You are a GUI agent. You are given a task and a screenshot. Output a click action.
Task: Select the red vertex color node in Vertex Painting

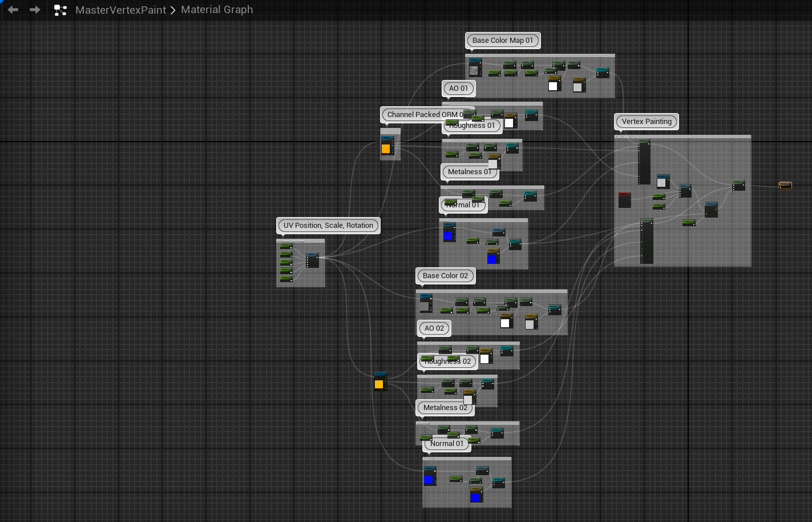click(625, 200)
